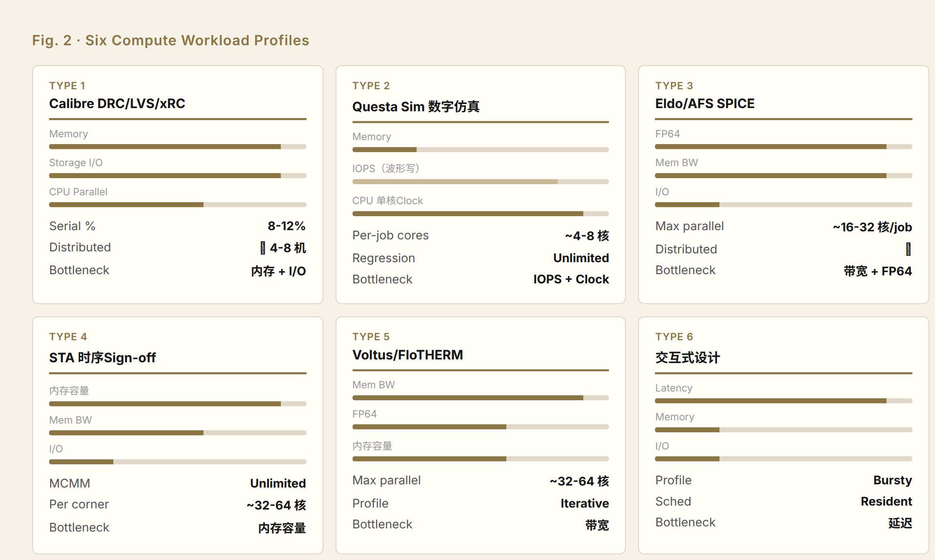Image resolution: width=935 pixels, height=560 pixels.
Task: Click the CPU 单核Clock progress bar
Action: click(x=481, y=214)
